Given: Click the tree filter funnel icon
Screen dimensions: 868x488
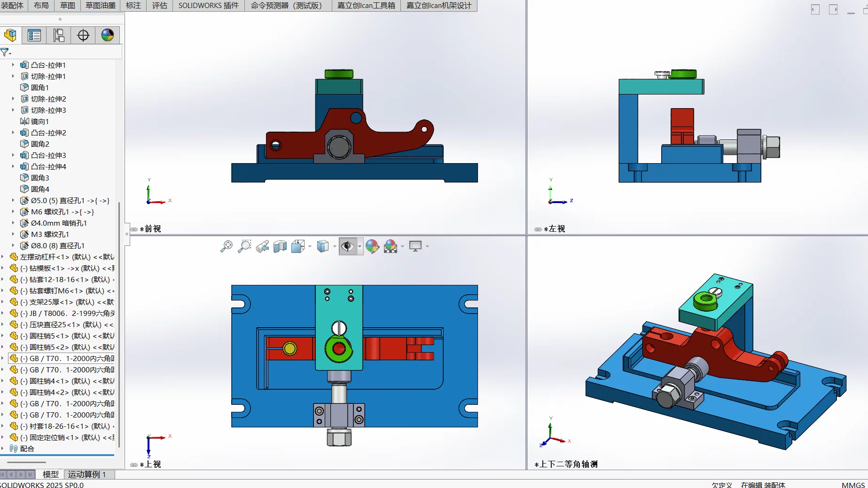Looking at the screenshot, I should pyautogui.click(x=5, y=52).
